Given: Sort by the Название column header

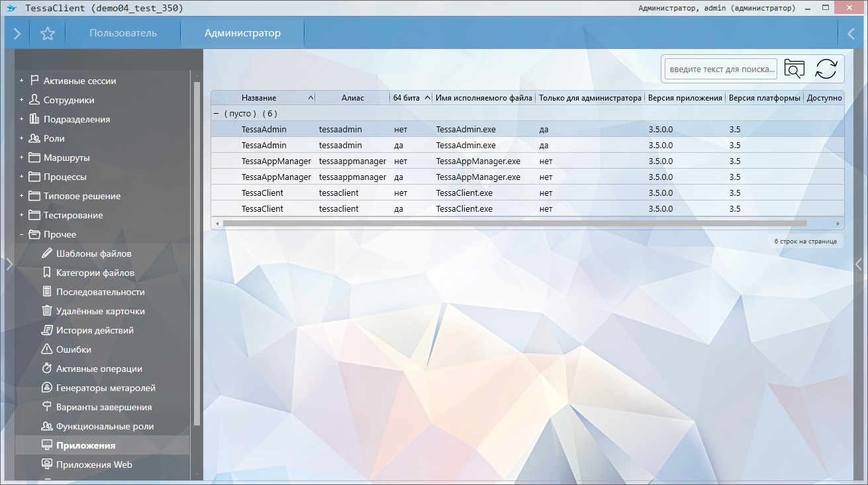Looking at the screenshot, I should pos(259,98).
